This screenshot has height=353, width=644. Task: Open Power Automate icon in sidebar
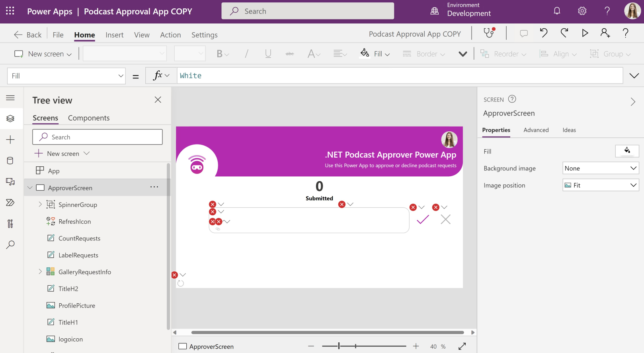tap(10, 203)
